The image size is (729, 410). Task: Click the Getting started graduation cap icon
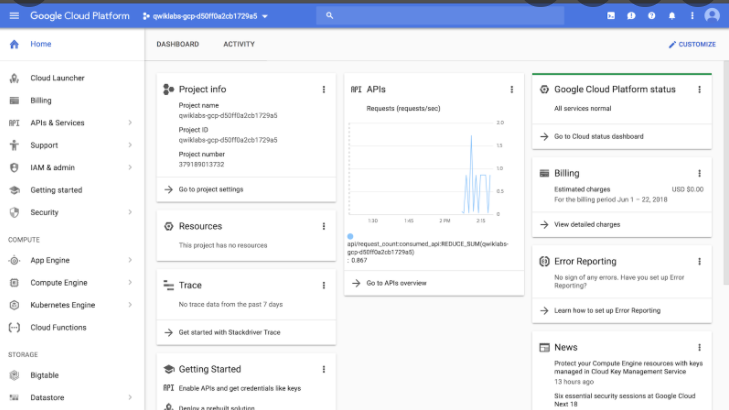(14, 190)
